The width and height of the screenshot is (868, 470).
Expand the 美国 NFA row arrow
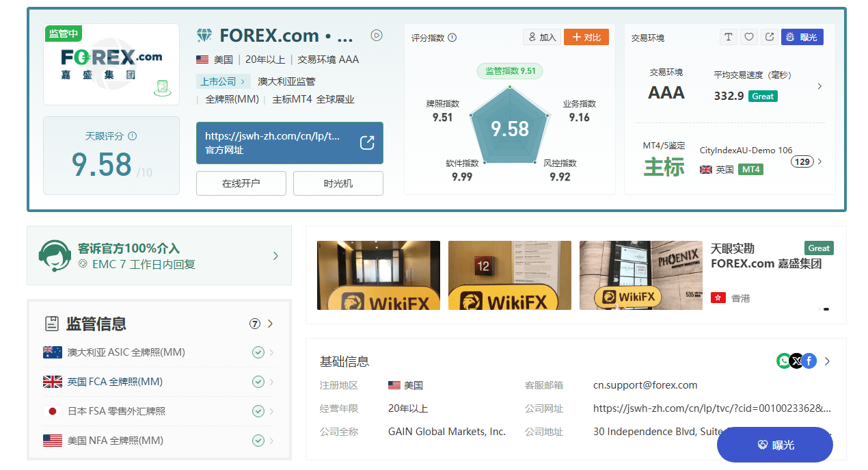click(x=271, y=441)
